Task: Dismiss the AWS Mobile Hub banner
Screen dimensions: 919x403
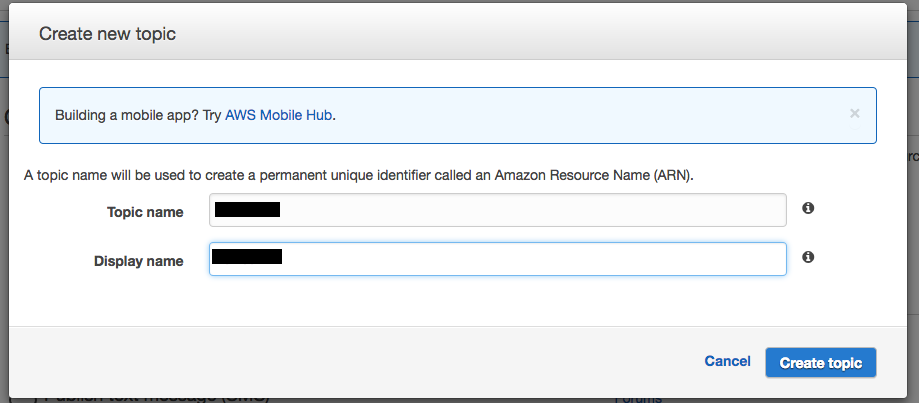Action: click(x=854, y=113)
